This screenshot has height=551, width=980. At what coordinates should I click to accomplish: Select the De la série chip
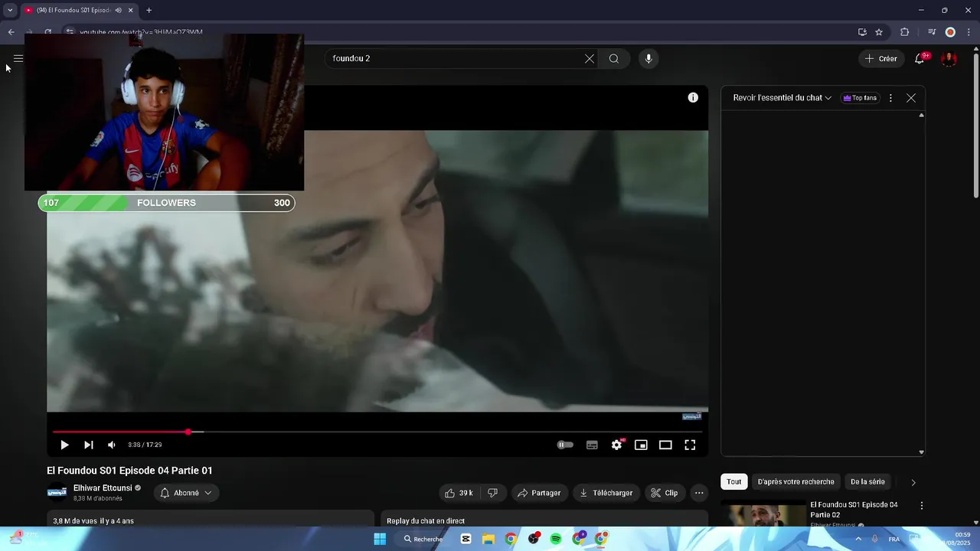click(867, 481)
